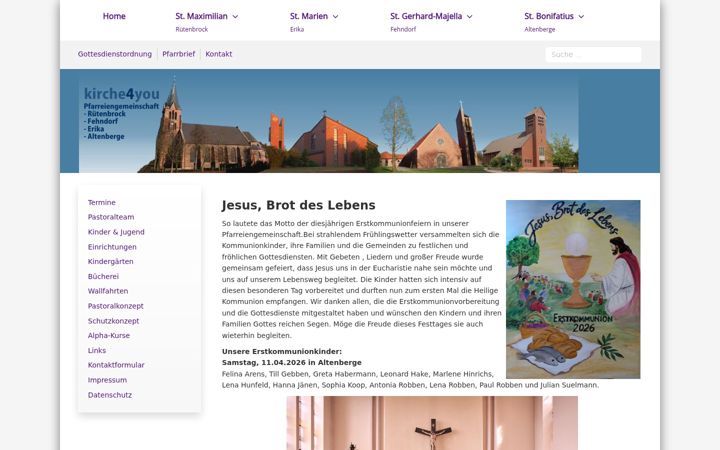Open Einrichtungen sidebar link

tap(112, 247)
